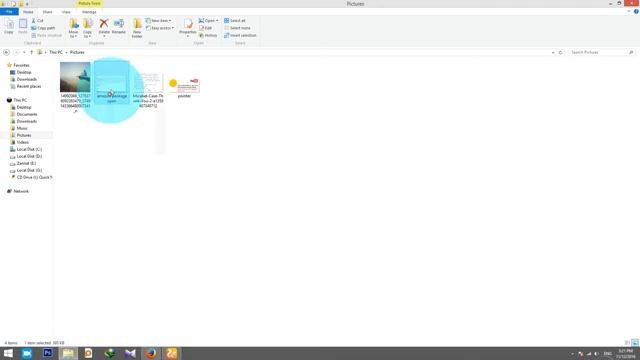Click Invert selection in the ribbon
640x360 pixels.
point(240,36)
